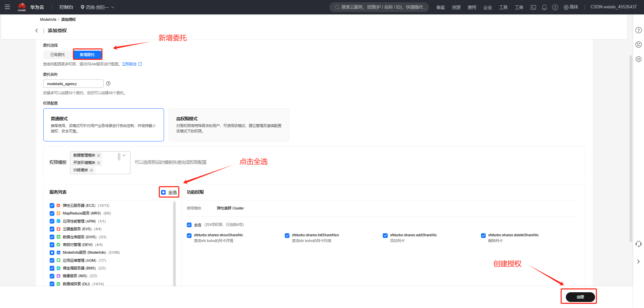
Task: Choose 高权限模式 permission card
Action: [x=229, y=125]
